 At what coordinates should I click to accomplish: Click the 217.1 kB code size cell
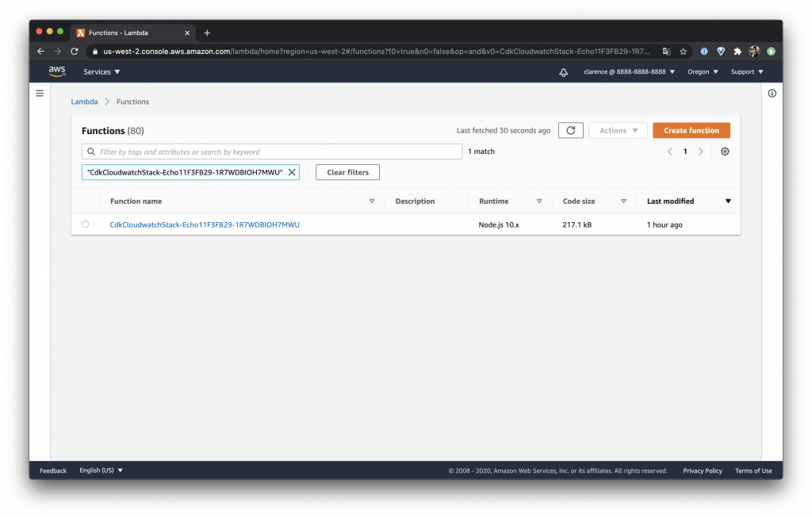coord(577,224)
